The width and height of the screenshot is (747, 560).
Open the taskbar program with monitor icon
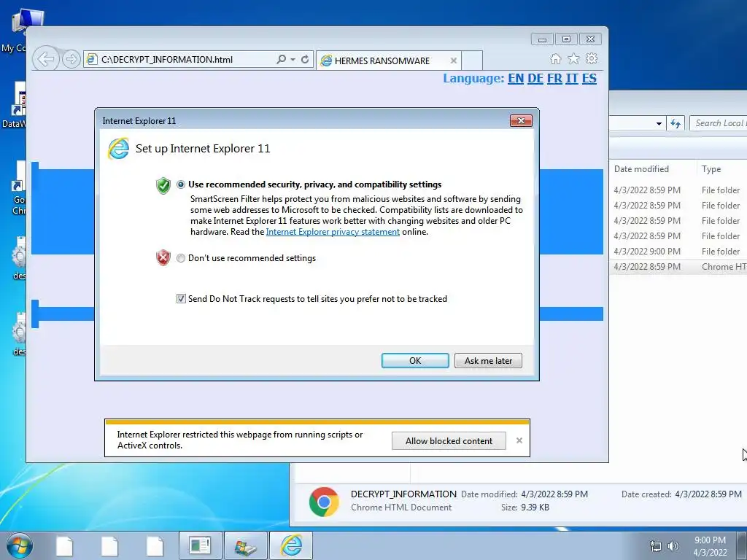click(200, 545)
